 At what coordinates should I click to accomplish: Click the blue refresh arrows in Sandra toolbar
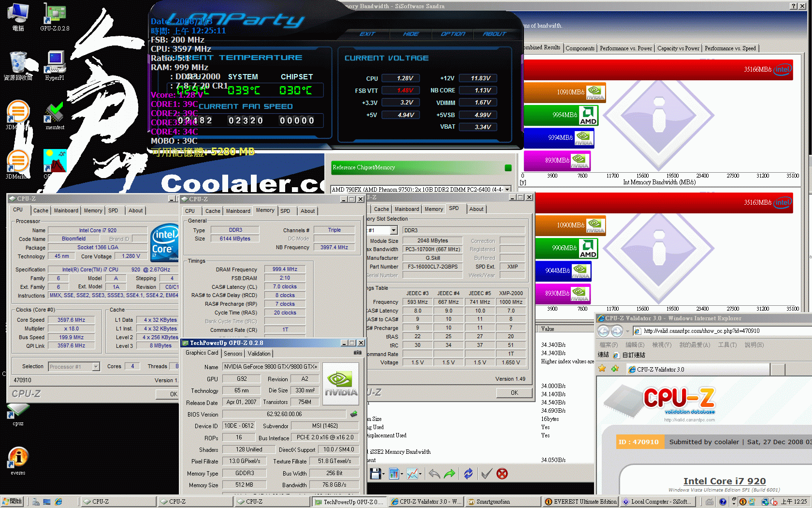tap(468, 474)
